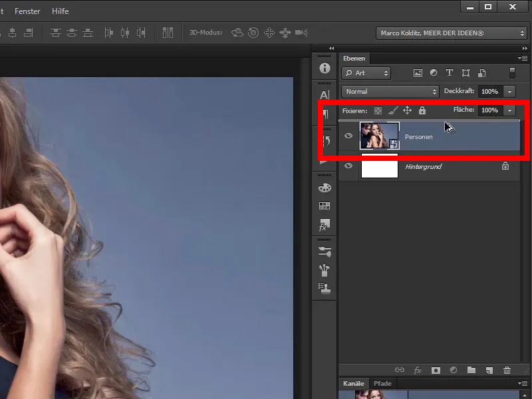532x399 pixels.
Task: Click distribute left edges icon
Action: pyautogui.click(x=108, y=33)
